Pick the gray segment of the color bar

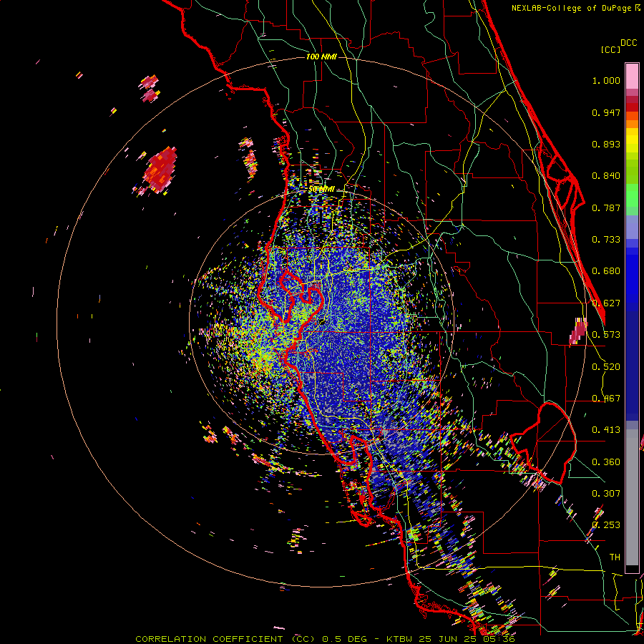click(632, 497)
